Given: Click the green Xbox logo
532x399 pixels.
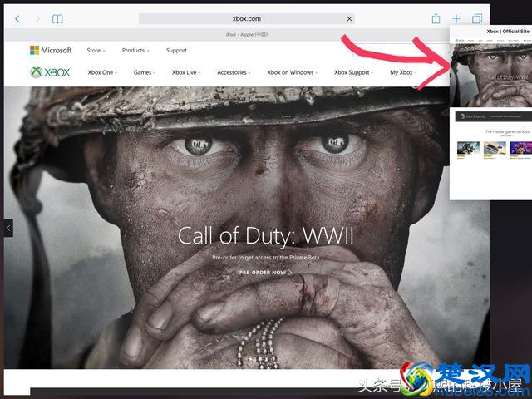Looking at the screenshot, I should coord(50,72).
